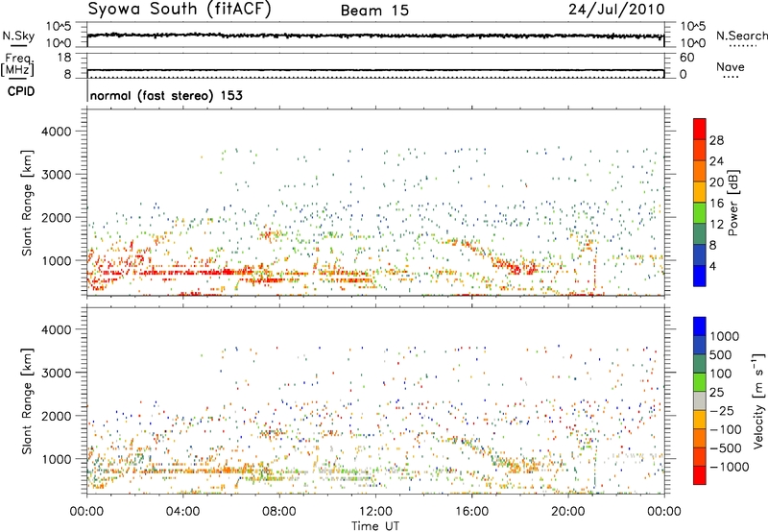Click the '-1000' tick on Velocity colorbar
Screen dimensions: 768x532
(729, 467)
